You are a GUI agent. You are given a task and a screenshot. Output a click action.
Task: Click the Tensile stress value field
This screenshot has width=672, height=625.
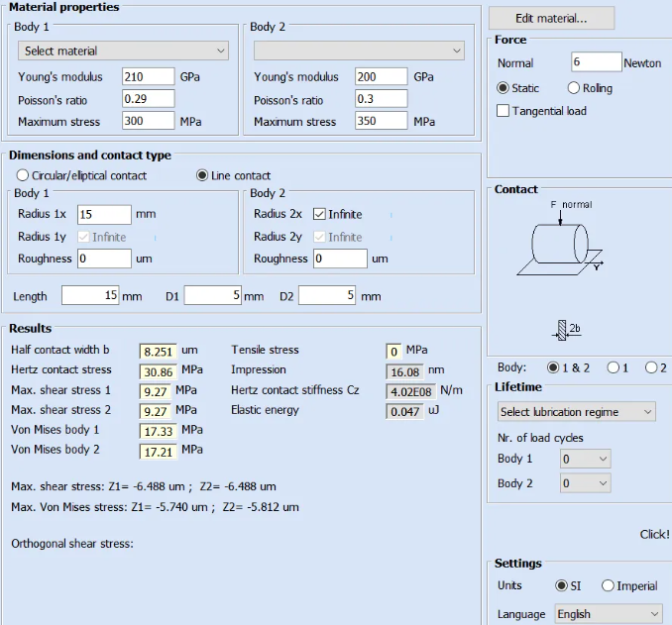pos(393,352)
